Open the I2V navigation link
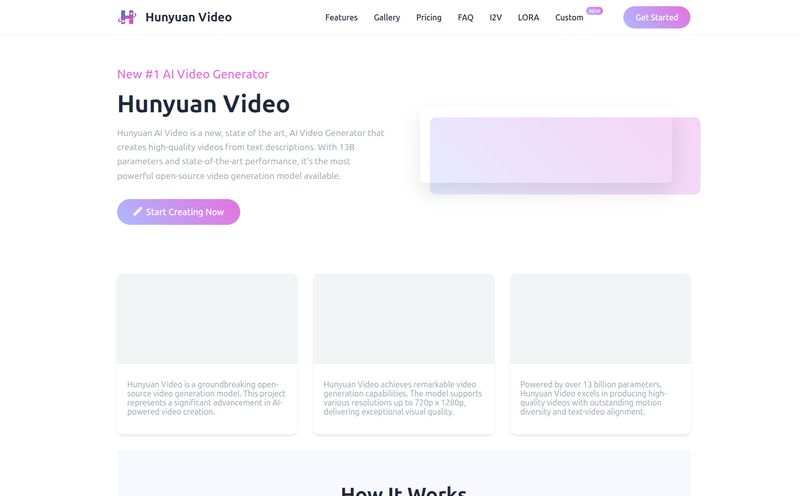800x496 pixels. tap(495, 17)
